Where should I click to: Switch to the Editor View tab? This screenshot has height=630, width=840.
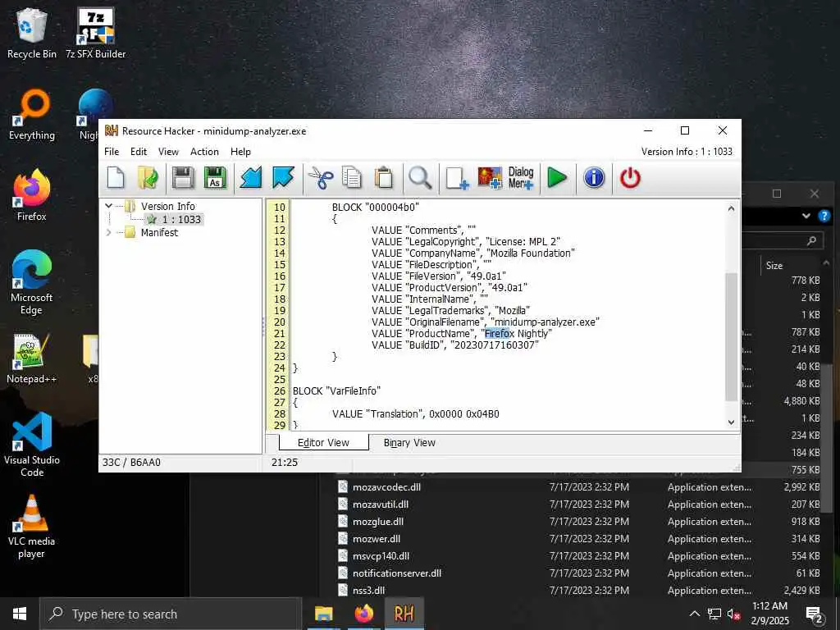[x=323, y=442]
